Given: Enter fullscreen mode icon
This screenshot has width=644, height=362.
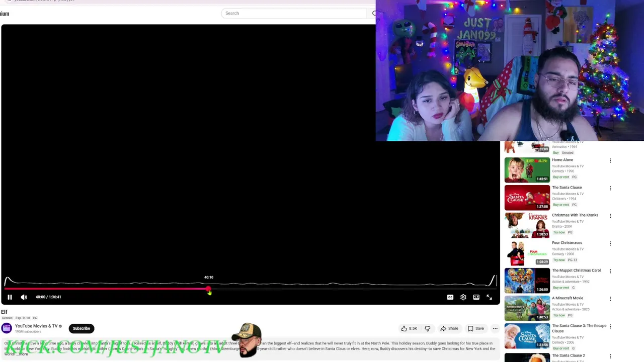Looking at the screenshot, I should click(489, 297).
